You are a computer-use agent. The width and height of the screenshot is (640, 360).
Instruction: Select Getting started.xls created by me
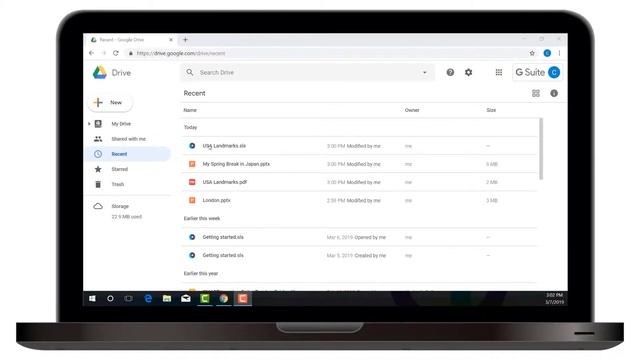[223, 256]
